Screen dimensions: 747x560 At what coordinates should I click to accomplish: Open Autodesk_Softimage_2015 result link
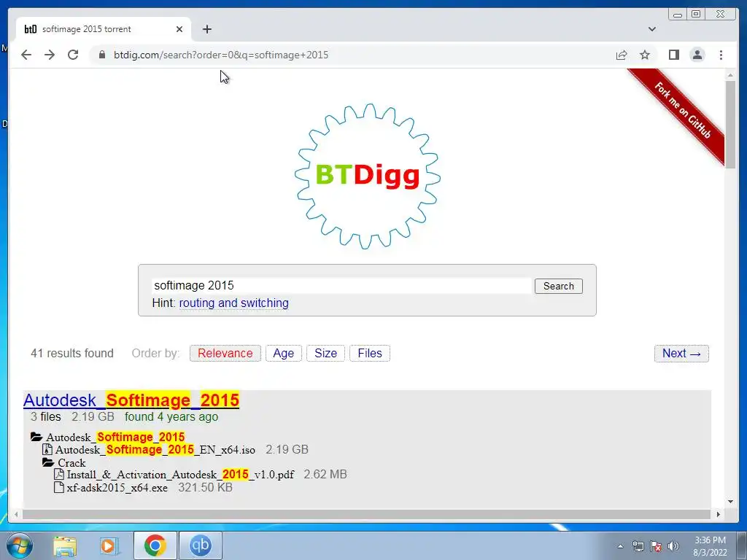pyautogui.click(x=131, y=400)
